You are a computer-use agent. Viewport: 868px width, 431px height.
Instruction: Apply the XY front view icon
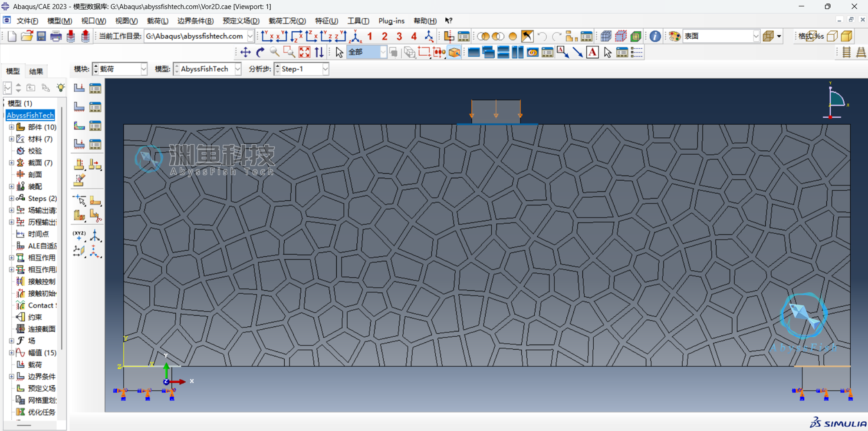(x=267, y=36)
